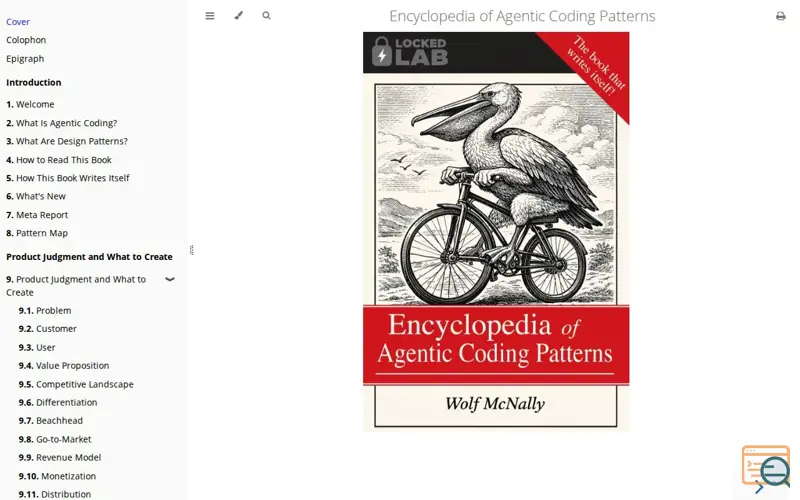Open 7. Meta Report chapter

coord(37,215)
